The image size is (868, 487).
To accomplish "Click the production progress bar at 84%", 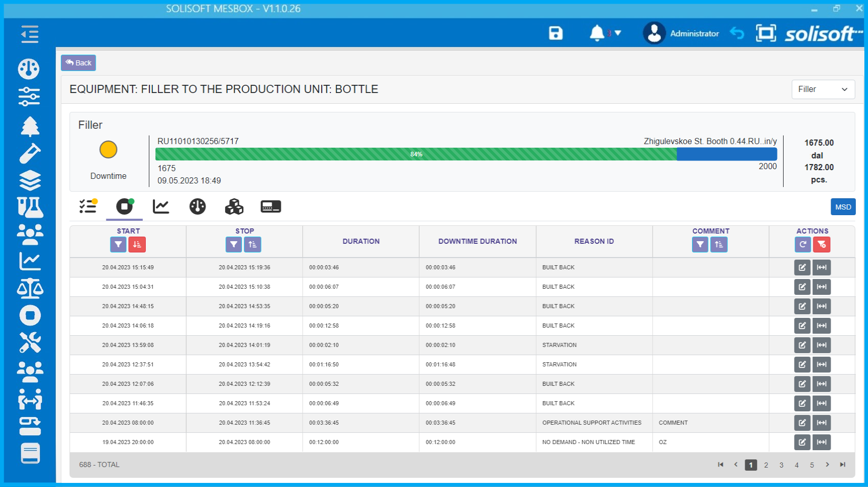I will 466,154.
